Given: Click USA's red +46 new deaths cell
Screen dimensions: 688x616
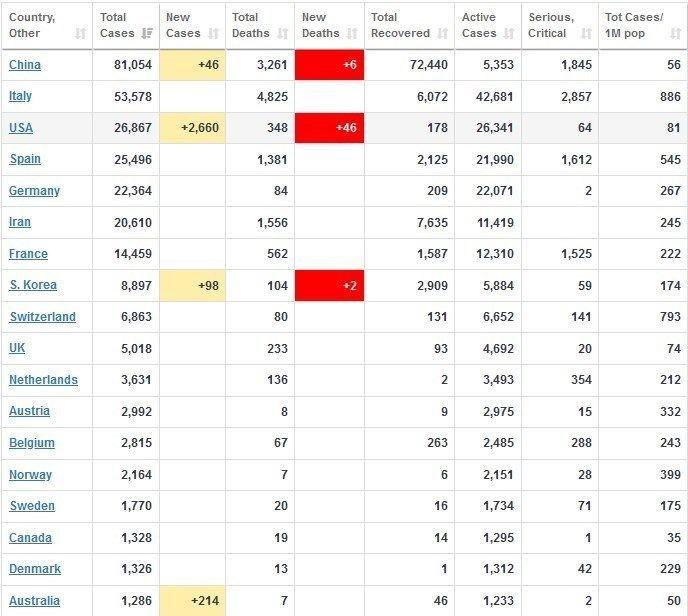Looking at the screenshot, I should (x=330, y=128).
